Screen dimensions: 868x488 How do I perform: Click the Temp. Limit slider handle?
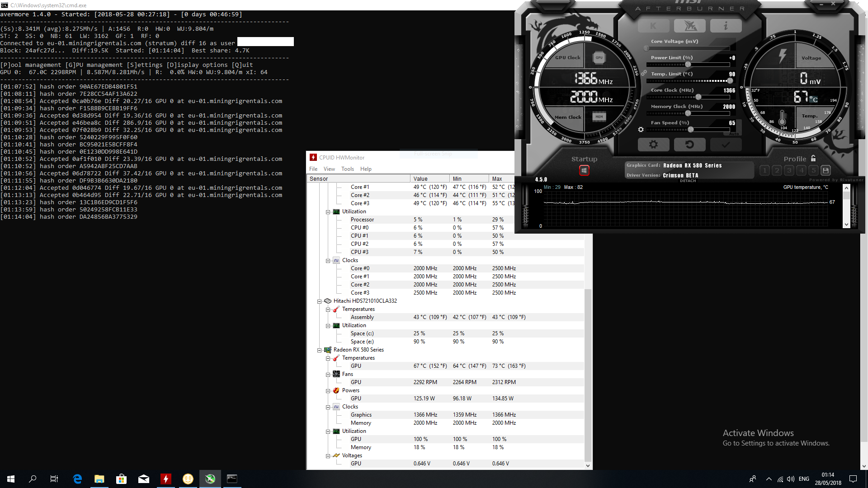730,81
